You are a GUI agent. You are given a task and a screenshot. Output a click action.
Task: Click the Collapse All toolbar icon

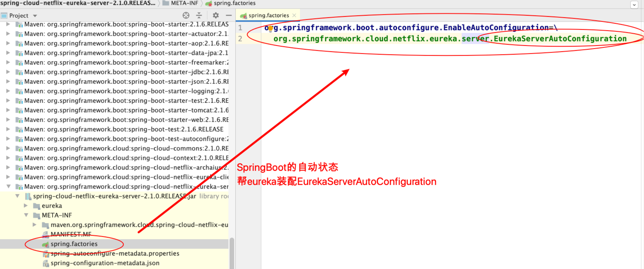point(199,15)
